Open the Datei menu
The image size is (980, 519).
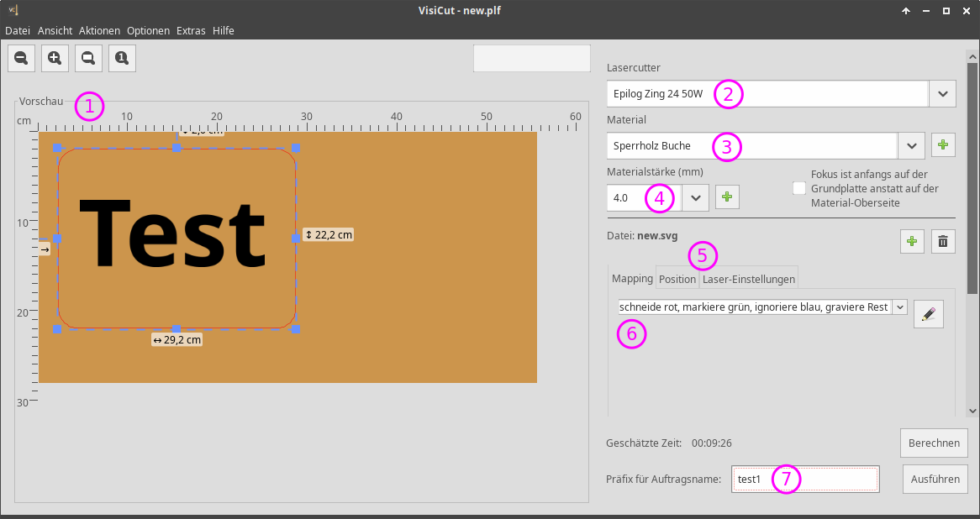(x=18, y=30)
